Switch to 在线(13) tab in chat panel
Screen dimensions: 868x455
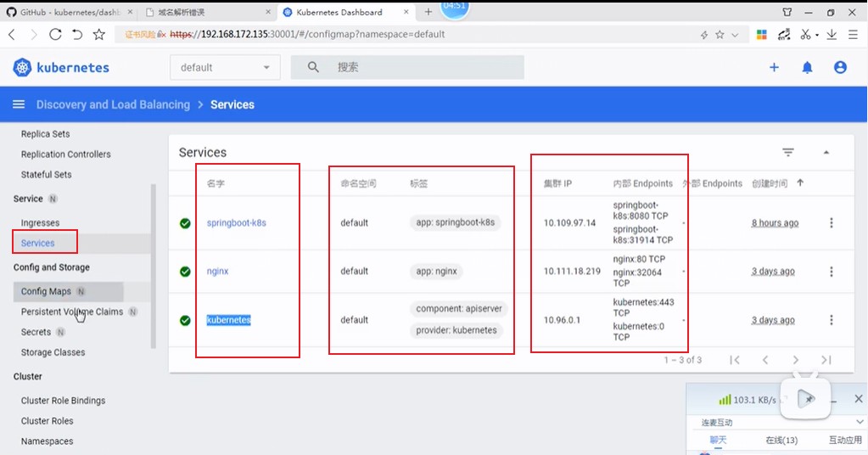point(781,440)
